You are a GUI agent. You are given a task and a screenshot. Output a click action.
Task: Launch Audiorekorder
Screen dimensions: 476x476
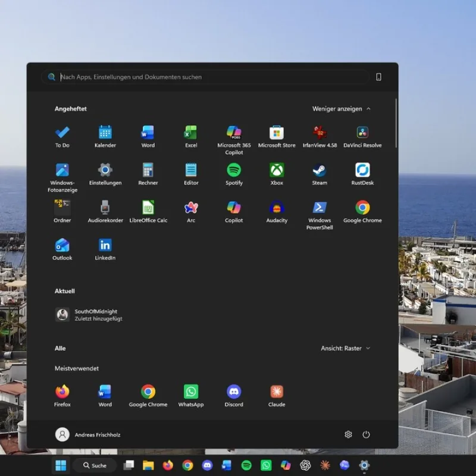pyautogui.click(x=105, y=212)
